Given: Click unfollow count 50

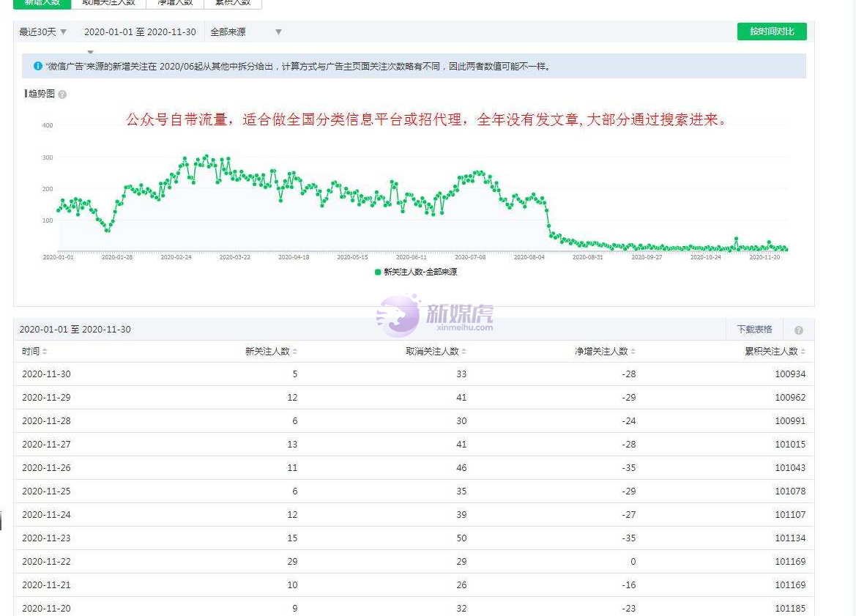Looking at the screenshot, I should 461,538.
